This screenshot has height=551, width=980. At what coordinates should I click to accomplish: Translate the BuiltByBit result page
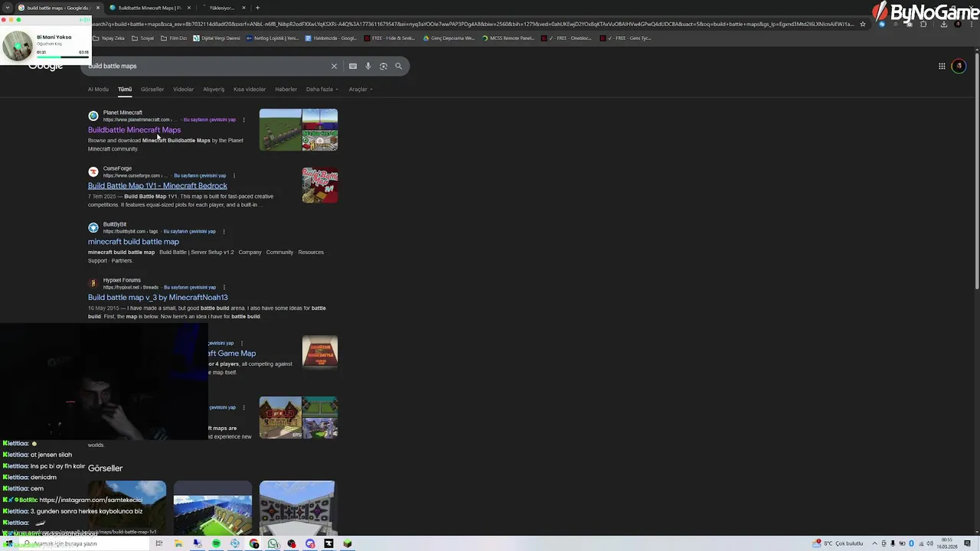point(189,231)
